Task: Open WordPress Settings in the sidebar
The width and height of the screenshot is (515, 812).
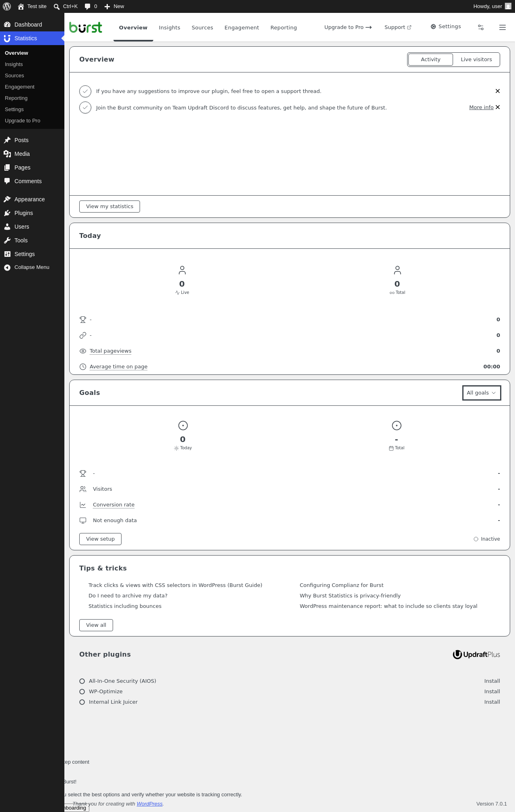Action: click(x=32, y=254)
